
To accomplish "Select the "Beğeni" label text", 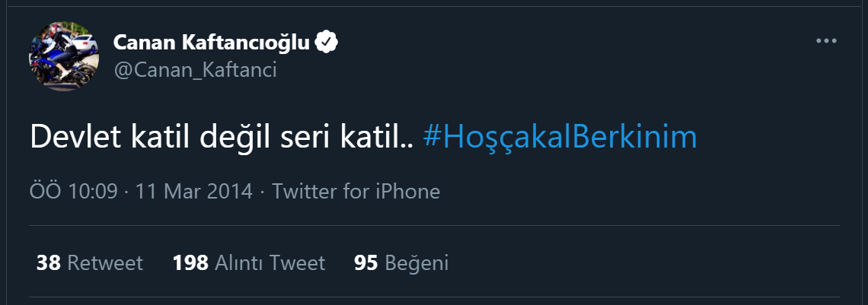I will coord(416,263).
